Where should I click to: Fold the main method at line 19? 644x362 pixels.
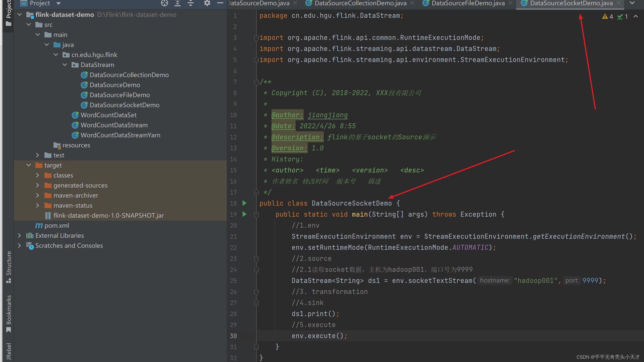click(x=256, y=215)
